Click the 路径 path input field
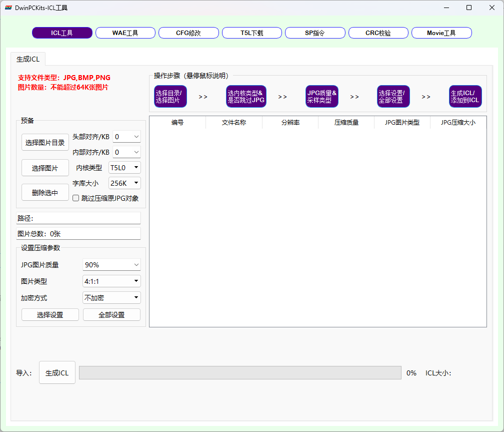Viewport: 504px width, 432px height. click(78, 218)
